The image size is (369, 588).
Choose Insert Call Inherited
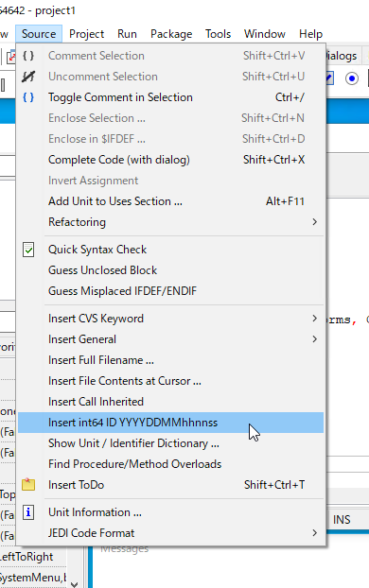(x=171, y=402)
